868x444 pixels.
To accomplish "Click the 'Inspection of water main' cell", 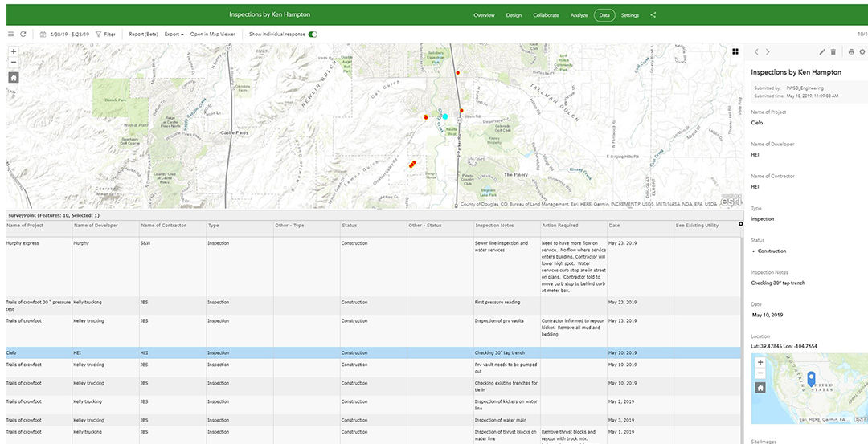I will coord(506,420).
